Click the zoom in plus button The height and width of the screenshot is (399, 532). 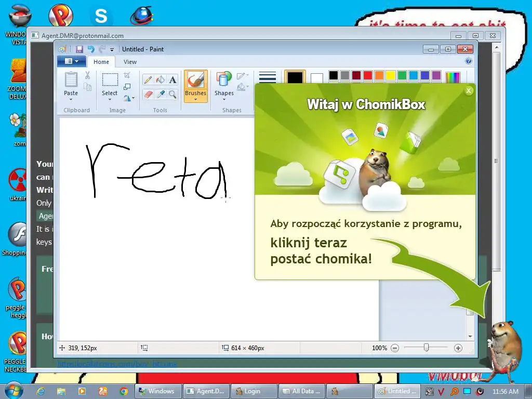(458, 348)
